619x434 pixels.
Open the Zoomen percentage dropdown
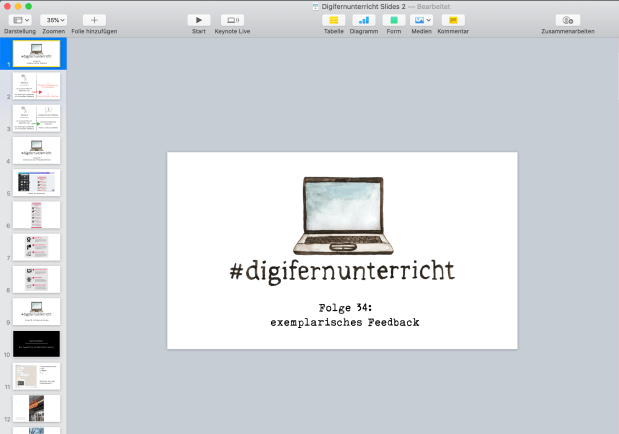(x=54, y=20)
